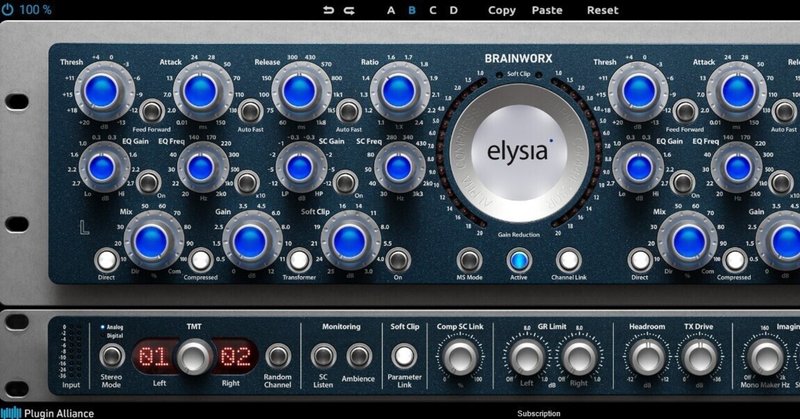The width and height of the screenshot is (800, 419).
Task: Click the Reset button
Action: (x=603, y=10)
